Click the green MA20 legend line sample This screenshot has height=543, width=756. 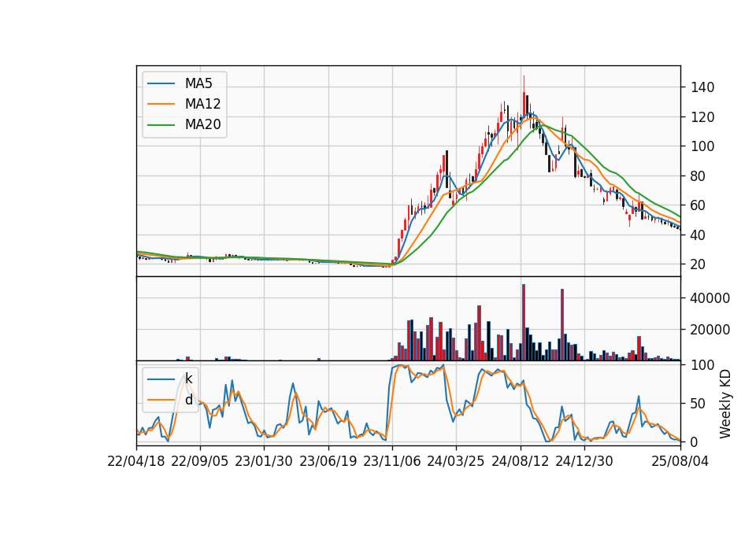[x=161, y=125]
